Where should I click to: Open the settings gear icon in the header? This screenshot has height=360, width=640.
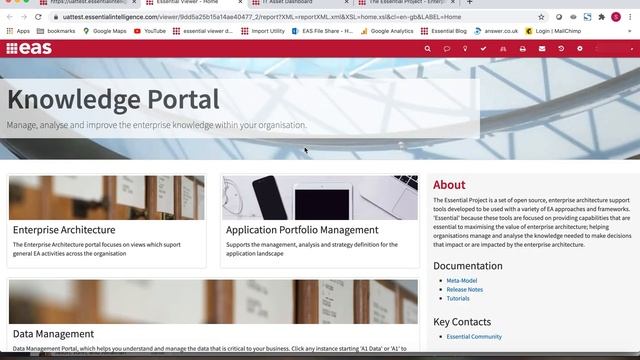coord(580,49)
